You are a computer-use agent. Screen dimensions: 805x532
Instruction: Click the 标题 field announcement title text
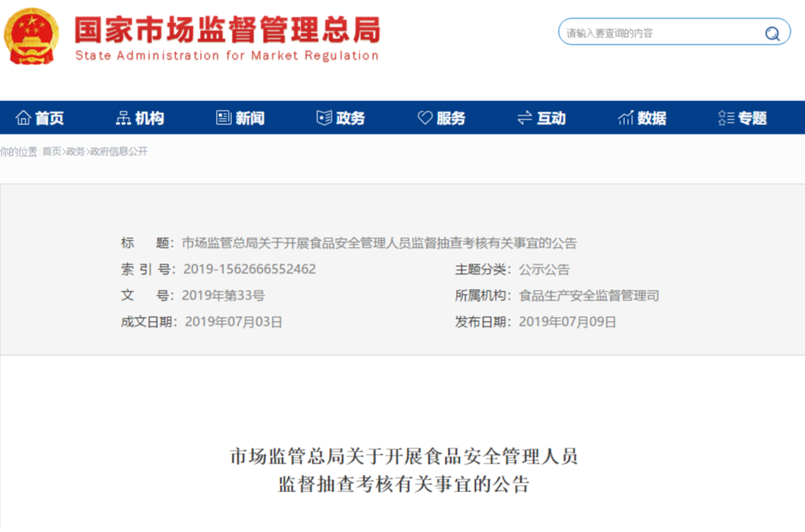click(x=379, y=243)
